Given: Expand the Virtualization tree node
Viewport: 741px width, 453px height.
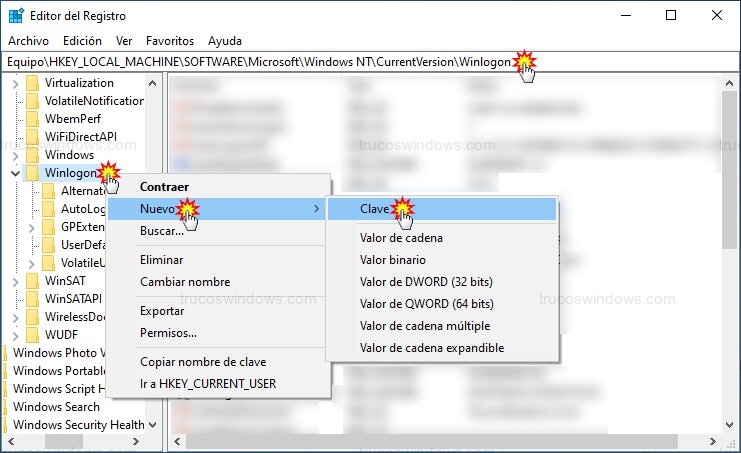Looking at the screenshot, I should pyautogui.click(x=15, y=83).
